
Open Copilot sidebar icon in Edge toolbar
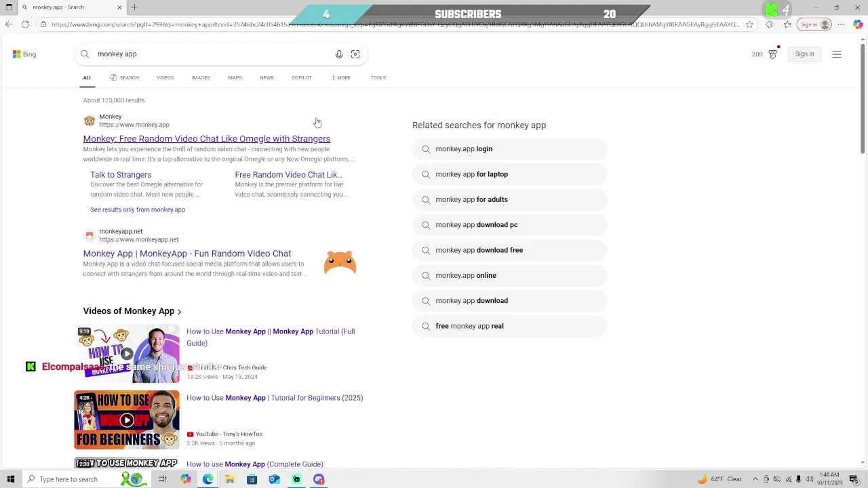[858, 24]
